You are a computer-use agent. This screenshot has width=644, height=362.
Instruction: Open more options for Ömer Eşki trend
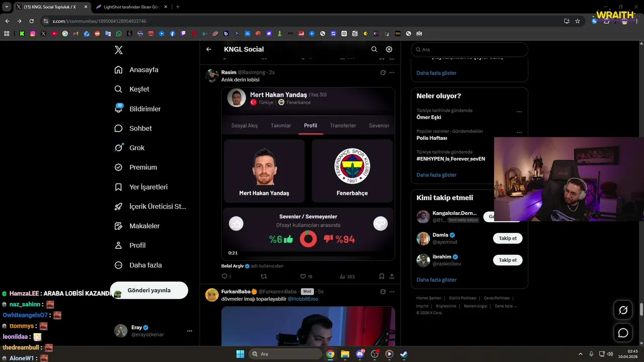coord(519,112)
